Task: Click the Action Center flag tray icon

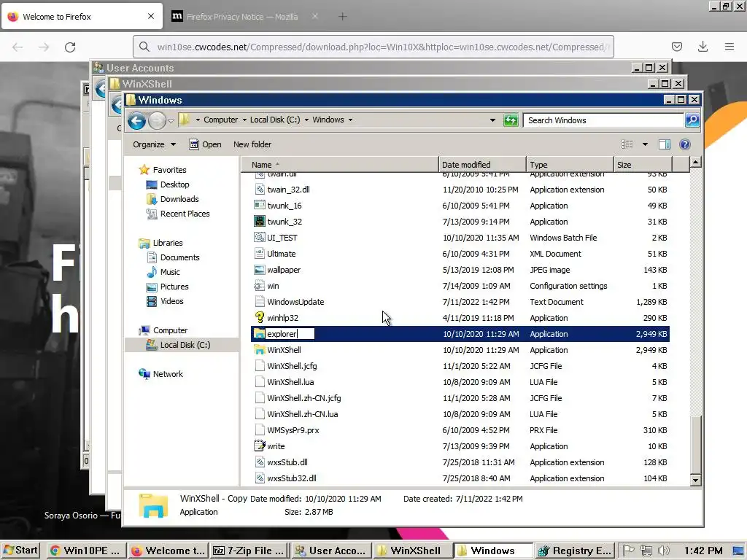Action: click(628, 551)
